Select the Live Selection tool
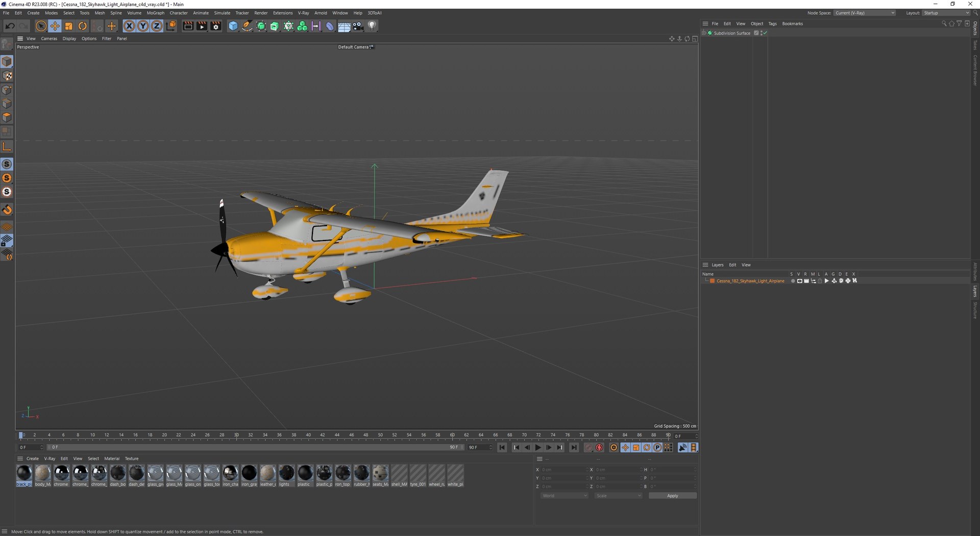This screenshot has width=980, height=536. 41,26
